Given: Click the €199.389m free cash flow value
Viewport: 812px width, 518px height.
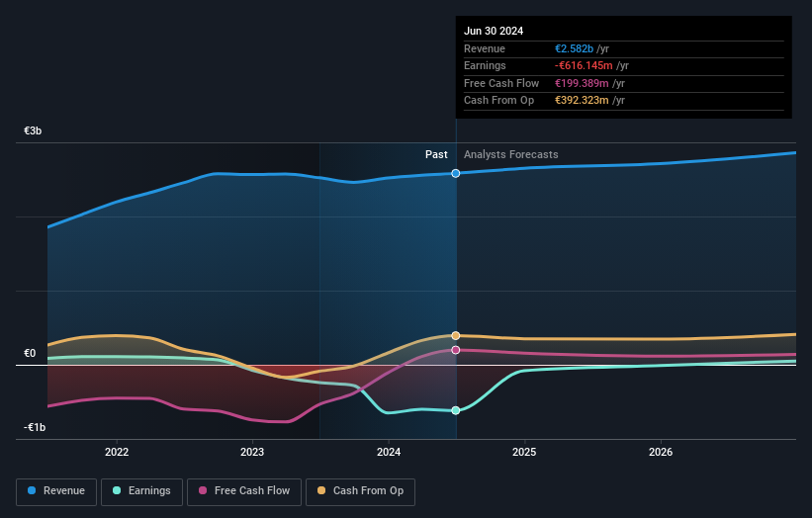Looking at the screenshot, I should [x=582, y=83].
